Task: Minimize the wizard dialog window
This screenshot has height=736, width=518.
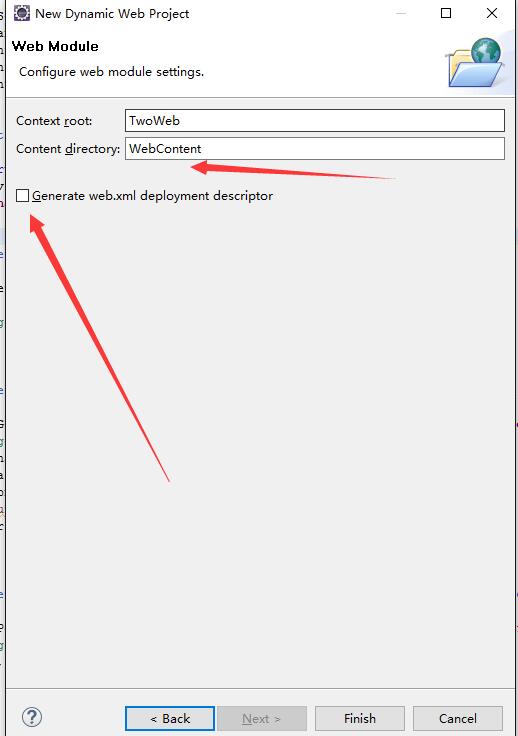Action: pos(401,13)
